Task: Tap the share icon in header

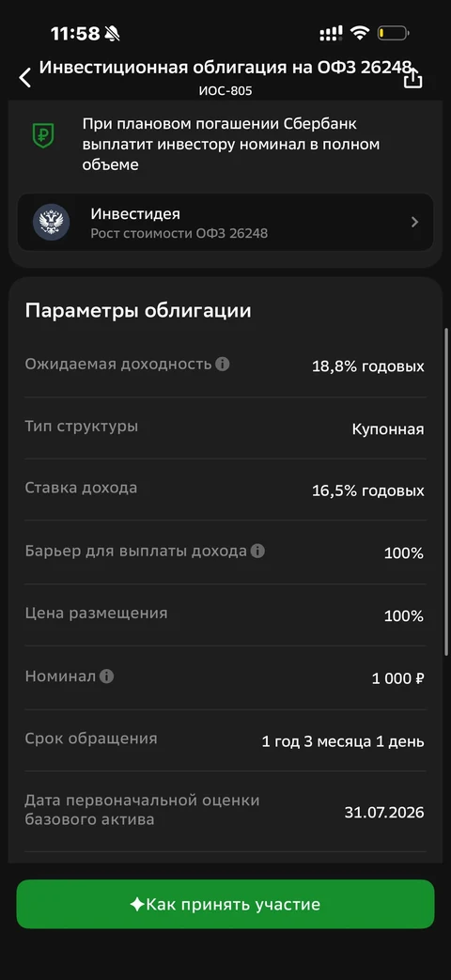Action: (412, 78)
